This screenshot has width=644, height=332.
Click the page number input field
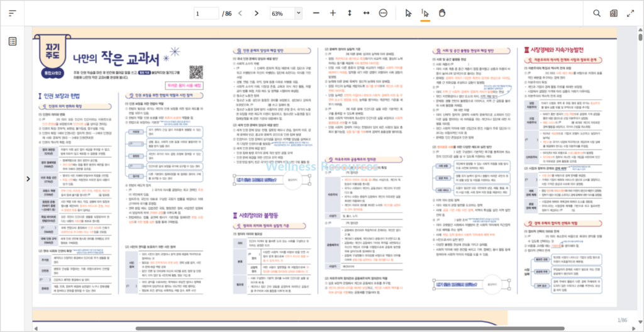206,13
